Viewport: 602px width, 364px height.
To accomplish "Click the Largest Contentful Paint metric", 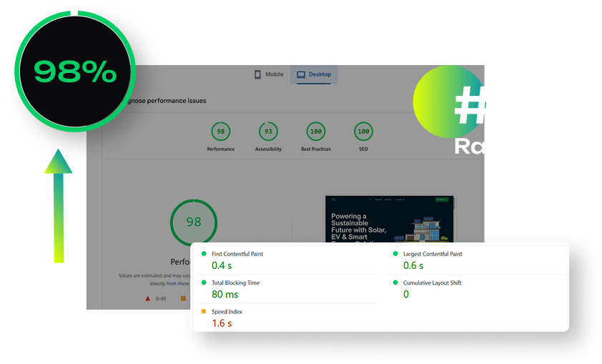I will click(x=433, y=254).
